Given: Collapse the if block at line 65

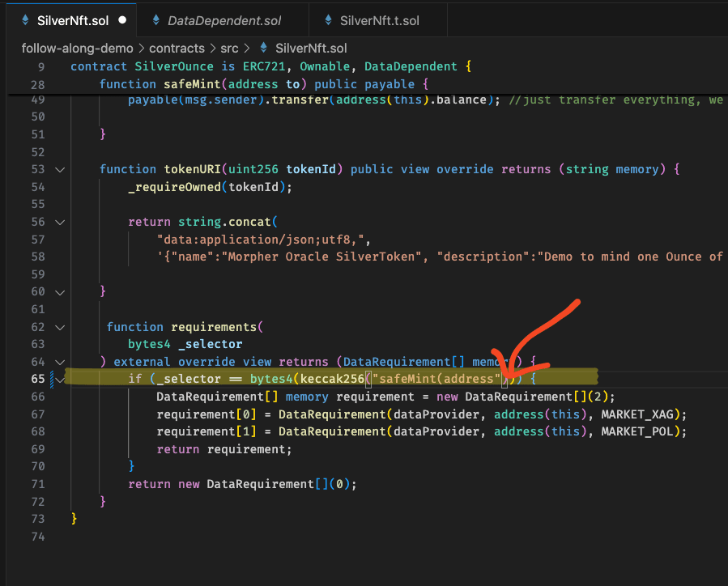Looking at the screenshot, I should [x=60, y=380].
